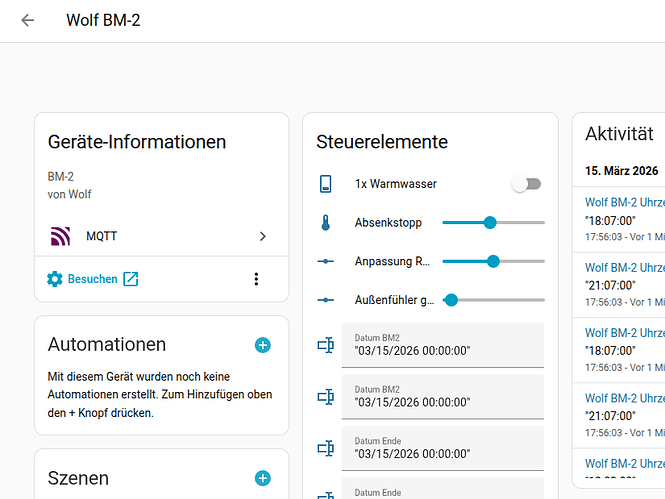Add scene with plus icon
This screenshot has height=499, width=665.
pyautogui.click(x=262, y=478)
